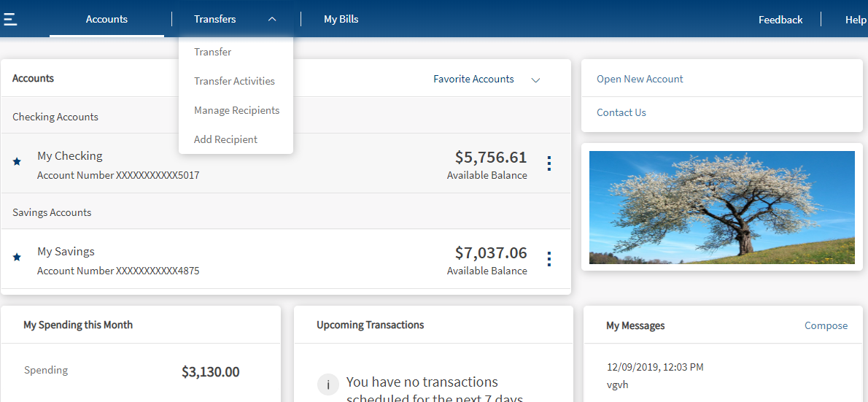
Task: Choose Manage Recipients from the dropdown
Action: pos(236,110)
